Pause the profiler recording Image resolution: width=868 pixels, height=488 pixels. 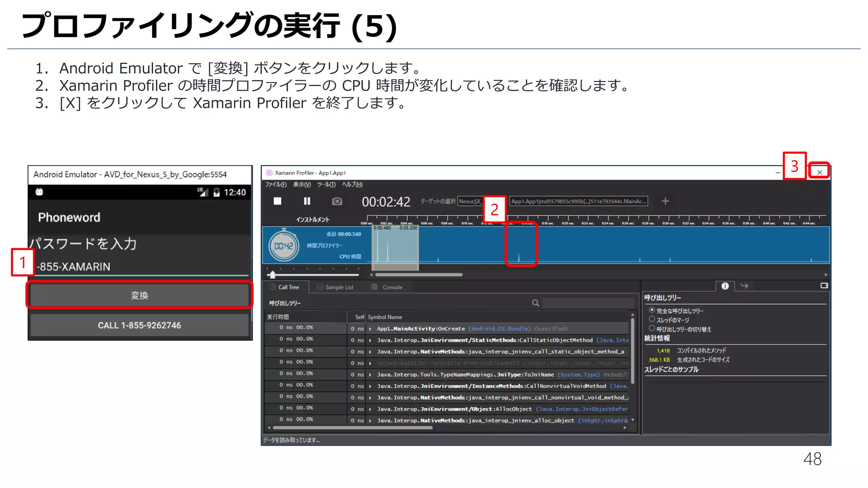[307, 201]
